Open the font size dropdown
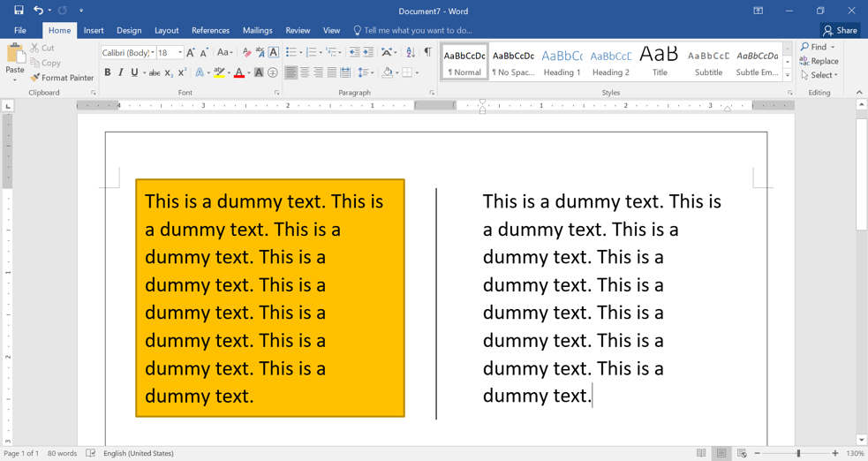Viewport: 868px width, 461px height. 180,53
